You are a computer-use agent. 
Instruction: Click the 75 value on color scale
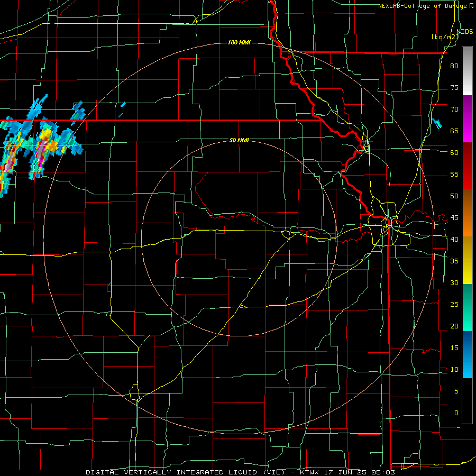coord(454,88)
